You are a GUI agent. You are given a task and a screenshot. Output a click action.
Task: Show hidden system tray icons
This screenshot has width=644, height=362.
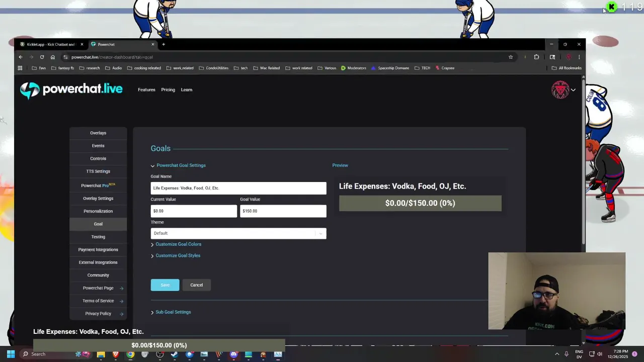click(557, 354)
